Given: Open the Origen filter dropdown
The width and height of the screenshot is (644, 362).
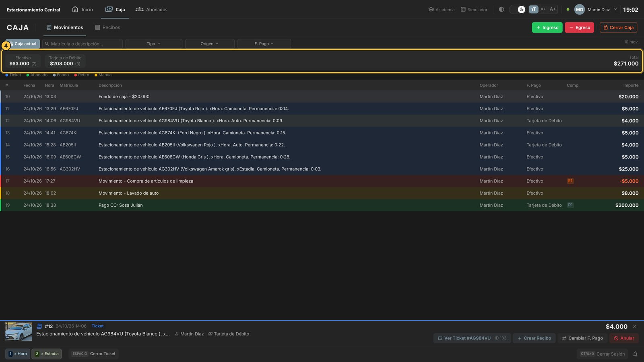Looking at the screenshot, I should click(x=210, y=44).
